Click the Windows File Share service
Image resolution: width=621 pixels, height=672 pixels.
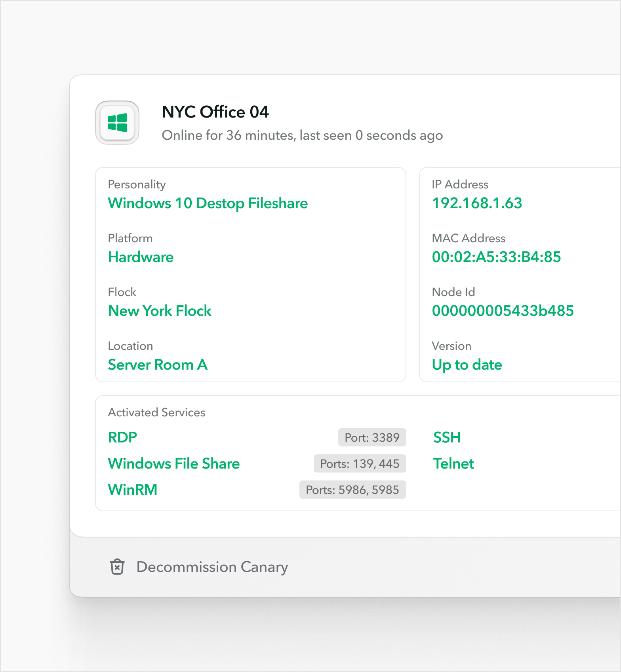[174, 464]
